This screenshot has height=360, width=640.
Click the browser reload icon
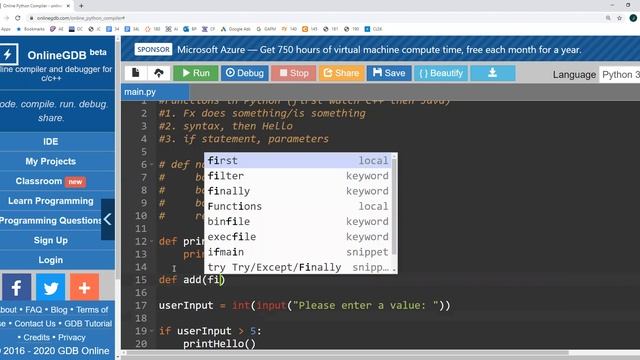pos(18,18)
